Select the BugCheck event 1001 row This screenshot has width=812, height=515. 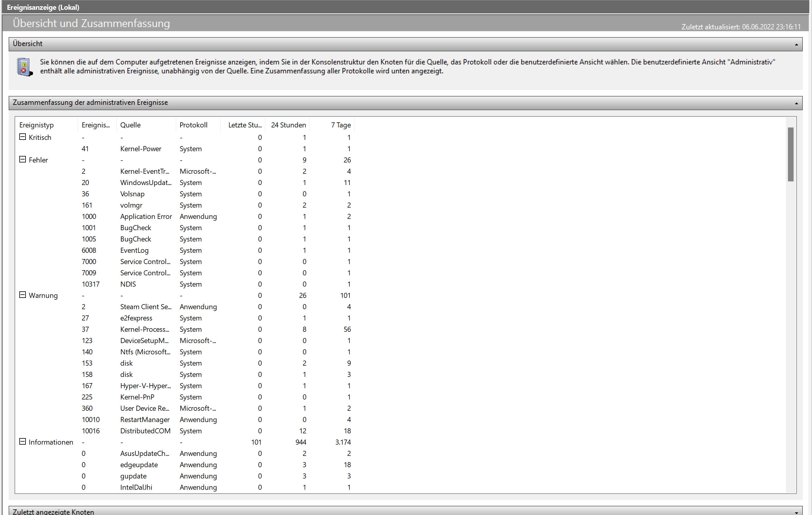pos(135,228)
